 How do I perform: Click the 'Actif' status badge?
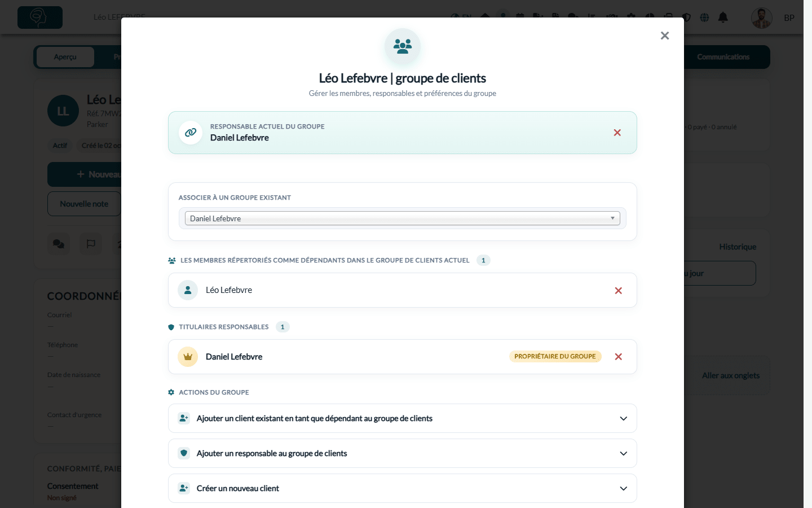pos(60,146)
